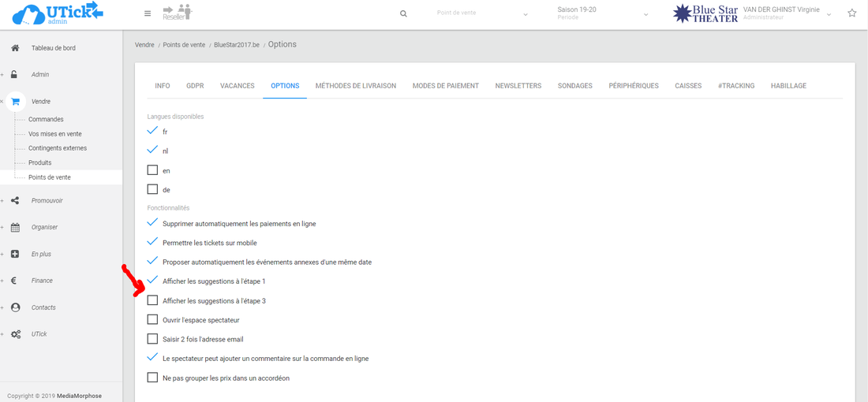Open Tableau de bord home icon
Screen dimensions: 868x402
pos(15,48)
